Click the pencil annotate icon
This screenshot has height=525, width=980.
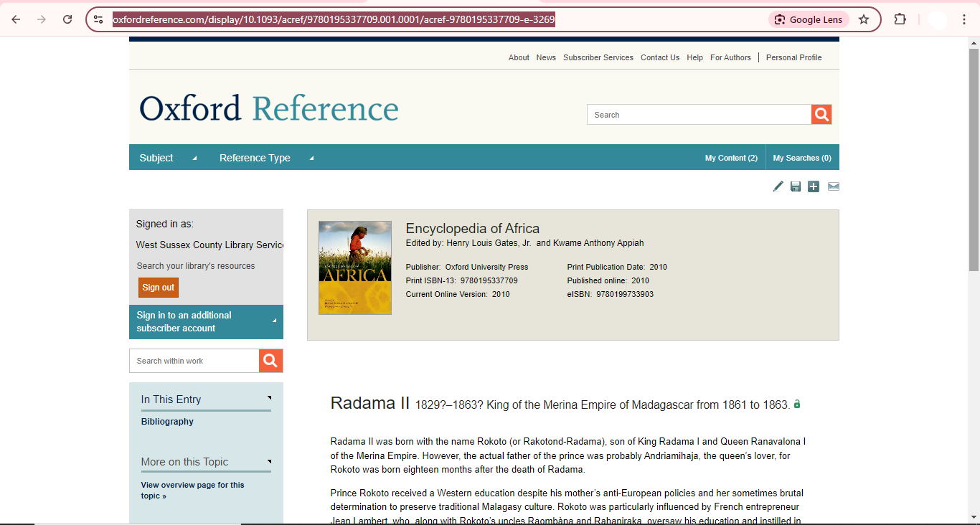[x=778, y=186]
